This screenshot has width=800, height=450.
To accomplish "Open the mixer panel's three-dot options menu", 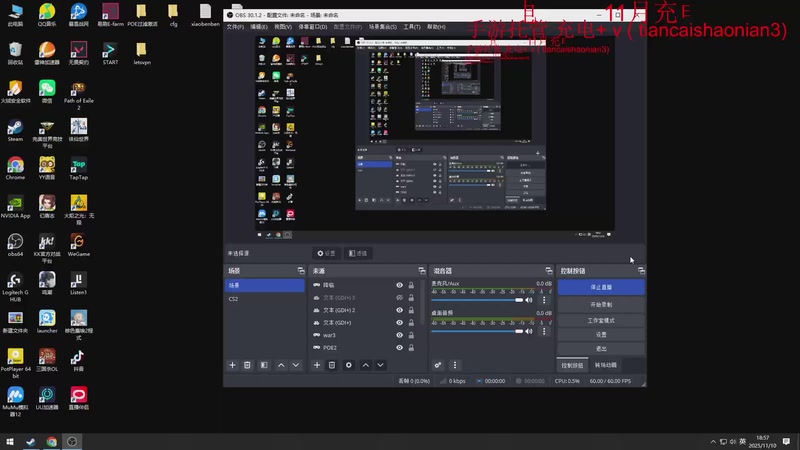I will click(454, 365).
